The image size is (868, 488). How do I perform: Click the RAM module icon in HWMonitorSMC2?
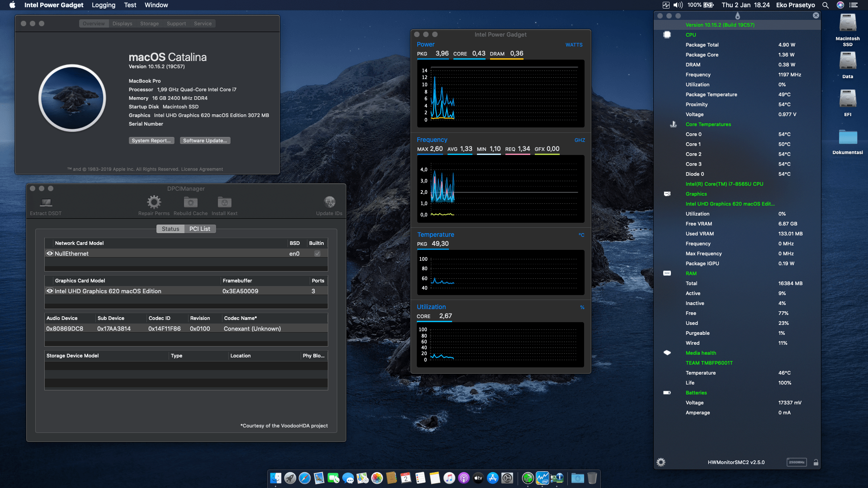pos(667,273)
